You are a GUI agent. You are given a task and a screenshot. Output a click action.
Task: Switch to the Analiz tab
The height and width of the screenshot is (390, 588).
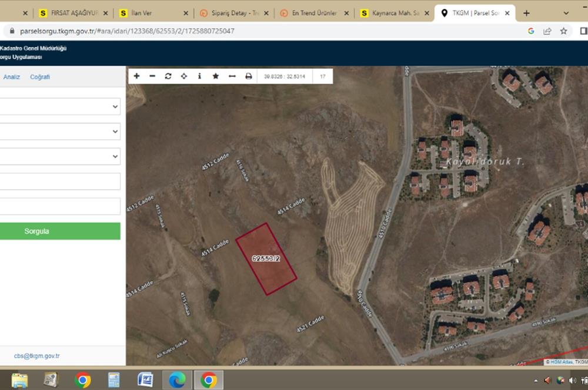(x=12, y=77)
